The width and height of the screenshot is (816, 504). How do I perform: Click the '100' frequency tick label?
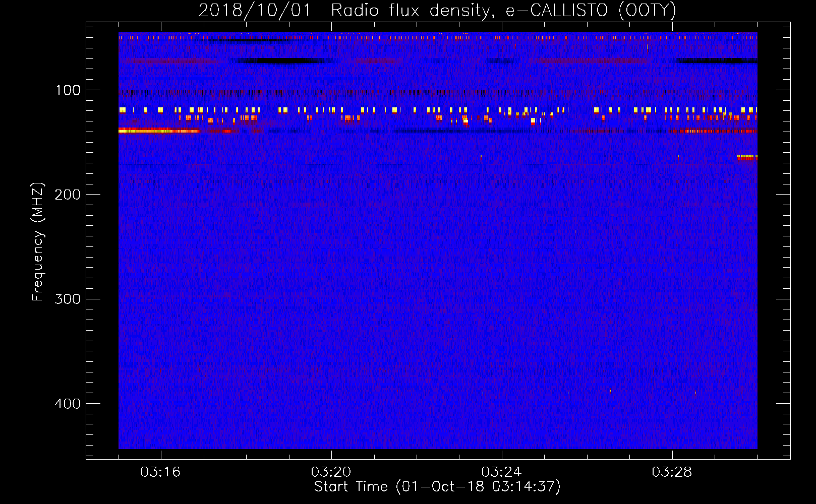(68, 91)
